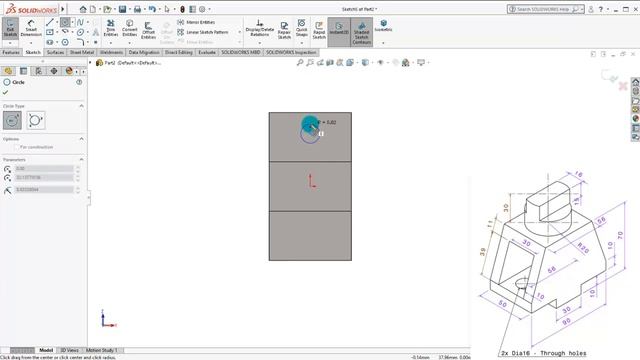Screen dimensions: 640x360
Task: Click the Undo icon
Action: pyautogui.click(x=152, y=9)
